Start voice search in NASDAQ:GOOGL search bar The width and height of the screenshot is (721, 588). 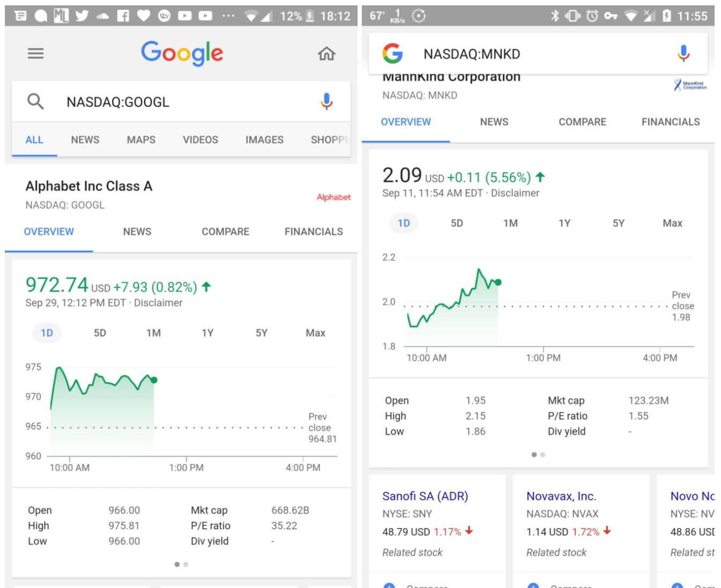[326, 101]
